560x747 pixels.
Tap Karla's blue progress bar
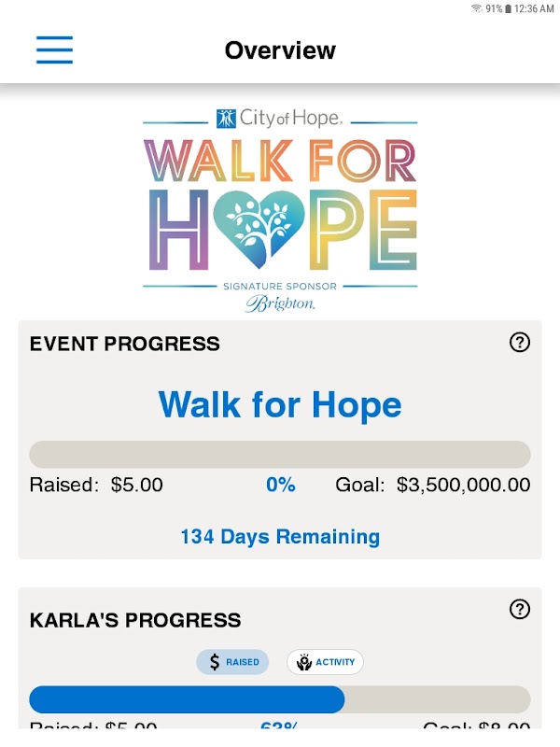tap(187, 699)
